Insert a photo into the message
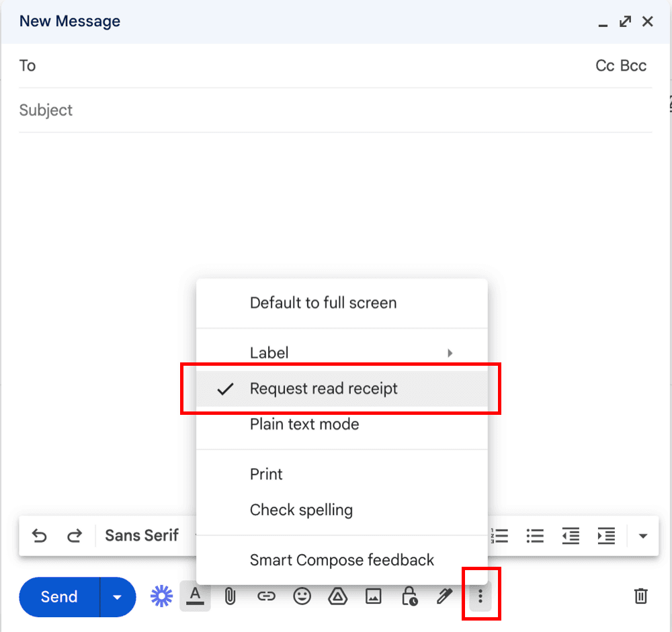672x632 pixels. (373, 596)
